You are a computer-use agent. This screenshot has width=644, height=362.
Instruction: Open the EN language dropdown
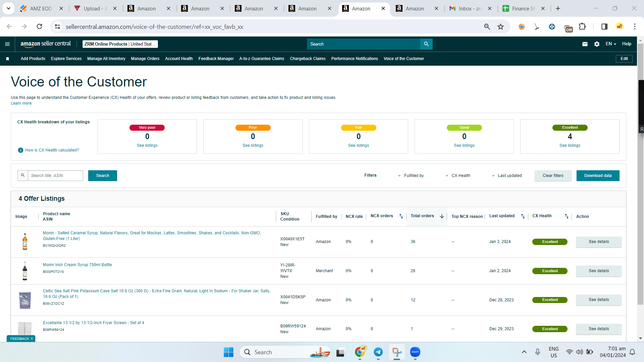tap(611, 44)
